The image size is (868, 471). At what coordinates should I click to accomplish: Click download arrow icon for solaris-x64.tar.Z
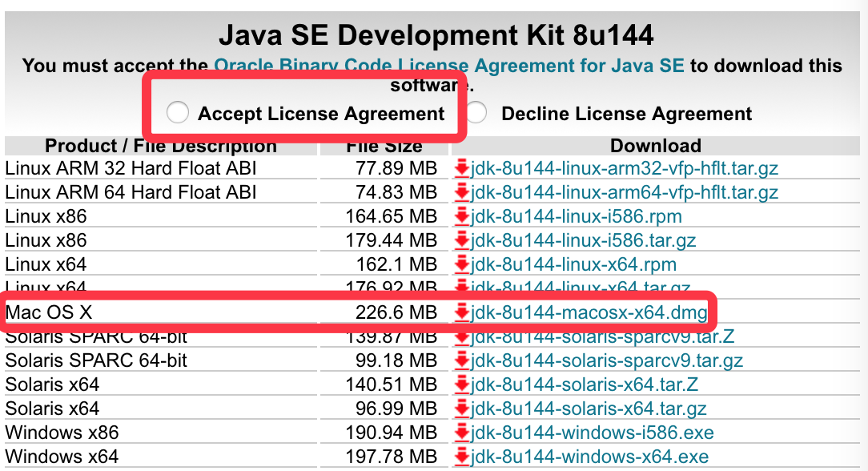pos(462,384)
